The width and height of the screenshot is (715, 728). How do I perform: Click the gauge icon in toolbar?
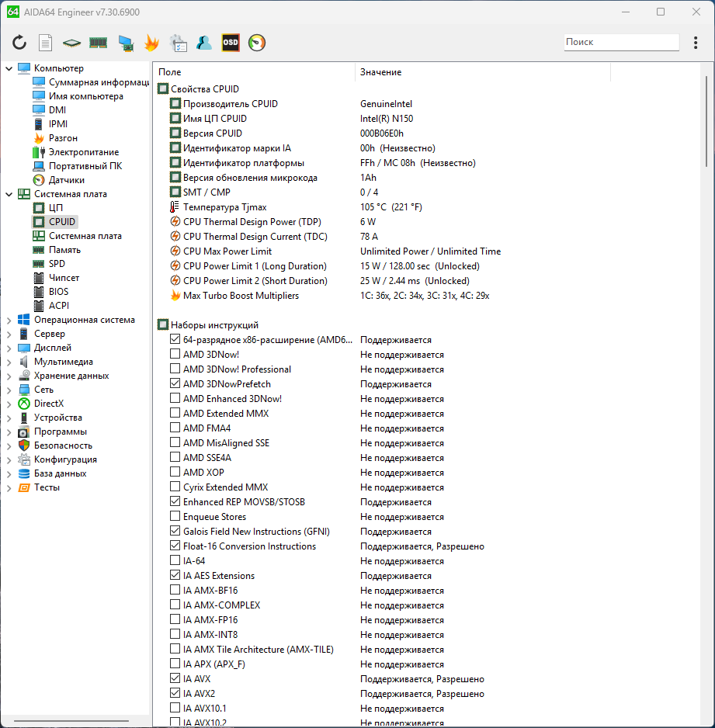pos(257,43)
